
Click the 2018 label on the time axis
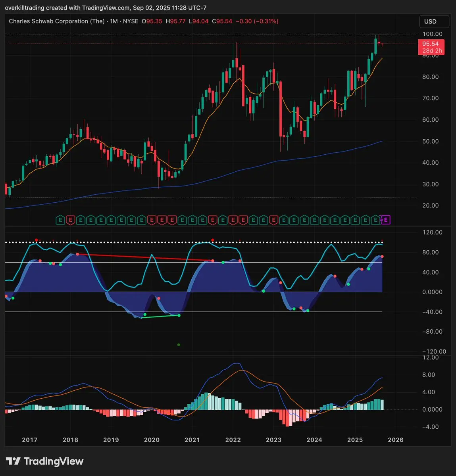click(x=71, y=440)
